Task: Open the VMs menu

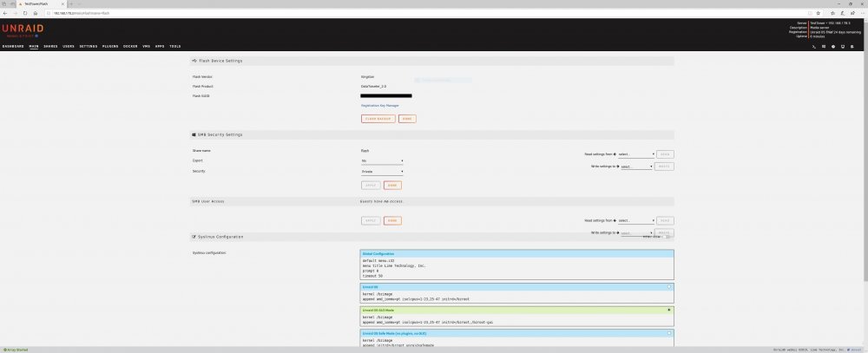Action: click(146, 47)
